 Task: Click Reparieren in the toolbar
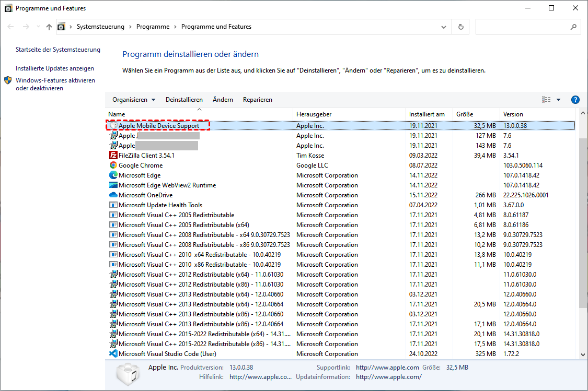click(x=257, y=100)
